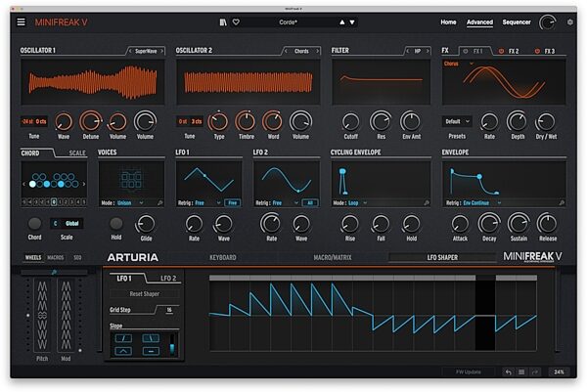Toggle LFO 1 Free sync button
This screenshot has height=392, width=587.
point(233,202)
